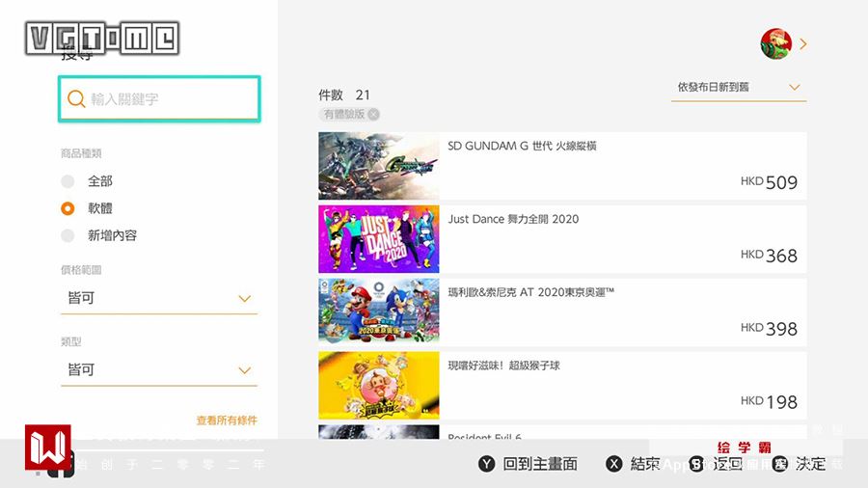This screenshot has width=868, height=488.
Task: Remove the 有體驗版 filter tag
Action: click(373, 114)
